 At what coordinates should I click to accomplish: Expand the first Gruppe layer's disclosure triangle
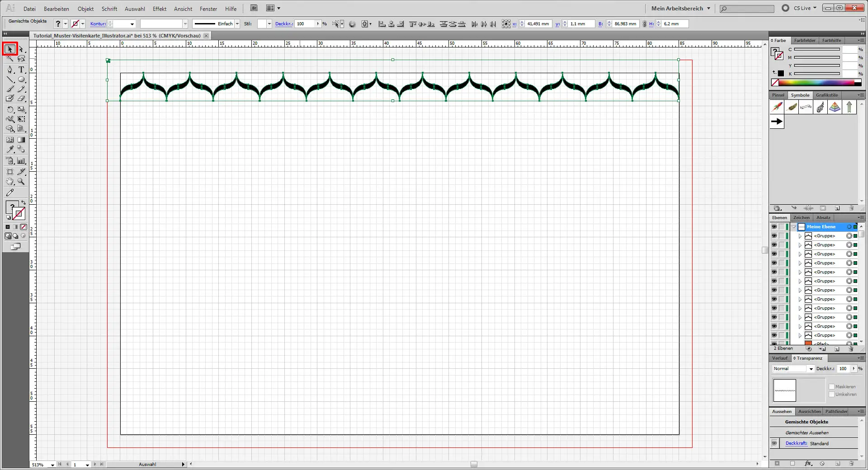click(x=800, y=235)
